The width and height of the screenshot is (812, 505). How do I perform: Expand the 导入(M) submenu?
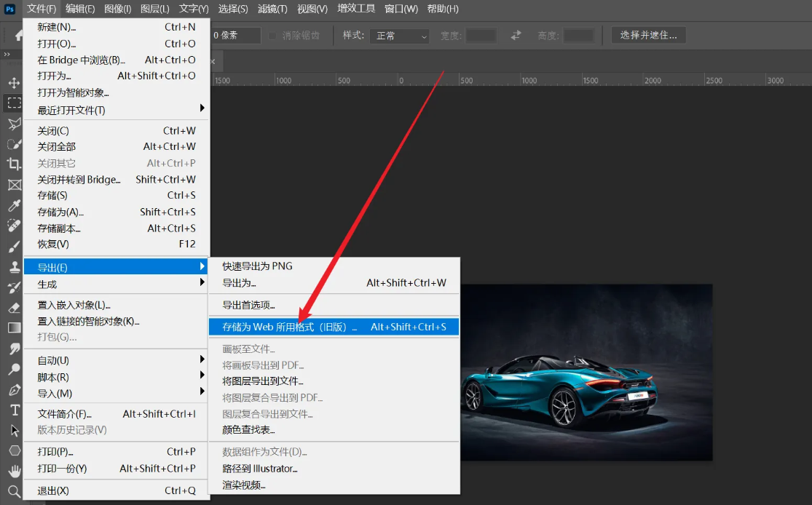(x=117, y=393)
